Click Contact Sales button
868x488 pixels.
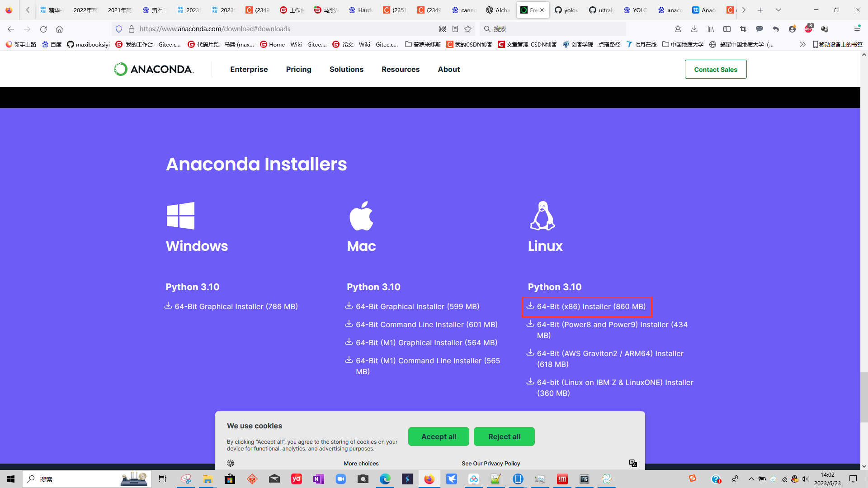tap(715, 69)
